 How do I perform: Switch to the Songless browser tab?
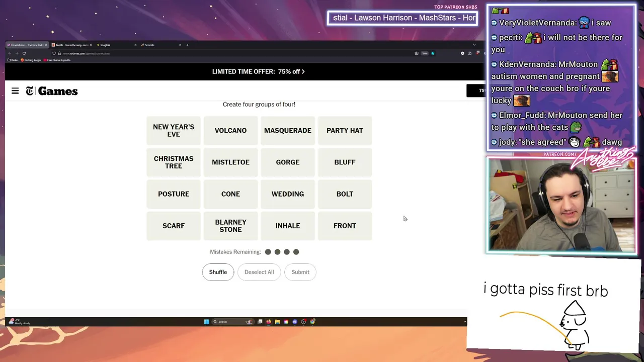point(116,45)
